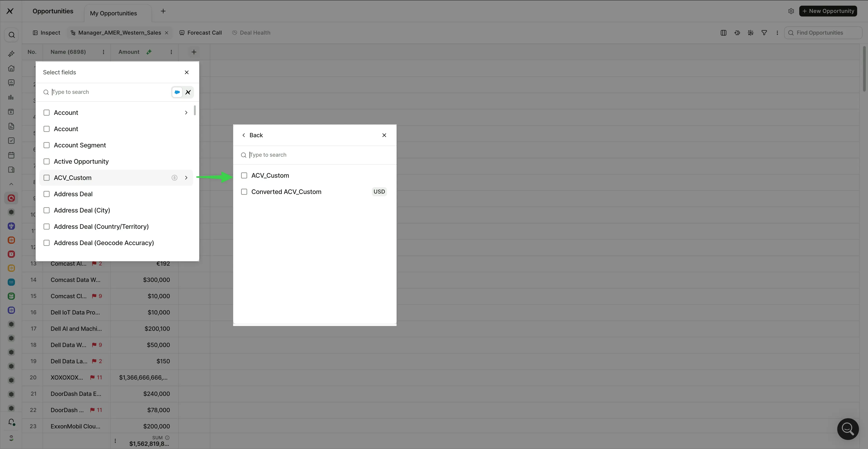Open the chat support bubble
The height and width of the screenshot is (449, 868).
(x=848, y=429)
